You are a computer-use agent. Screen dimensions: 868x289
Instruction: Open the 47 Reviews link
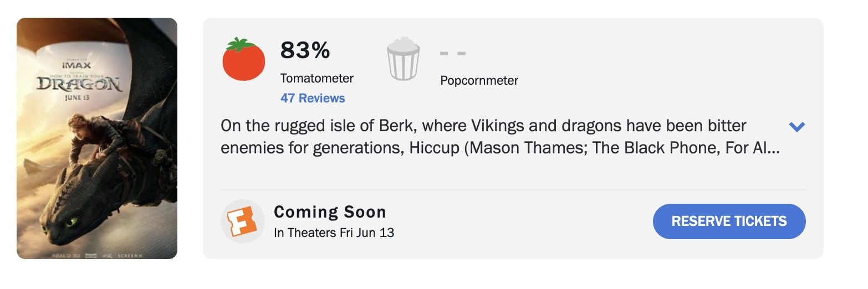(x=313, y=99)
